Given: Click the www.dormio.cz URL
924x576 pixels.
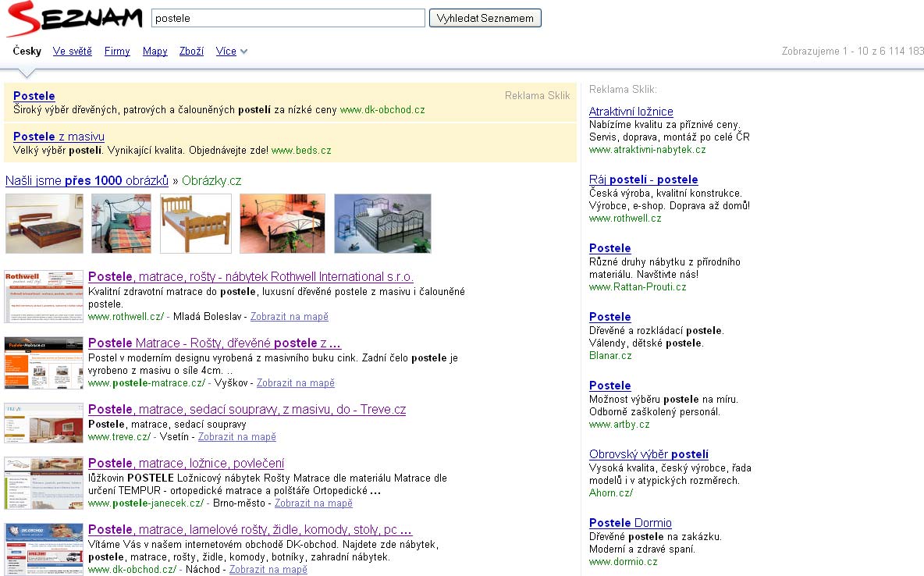Looking at the screenshot, I should pos(624,562).
